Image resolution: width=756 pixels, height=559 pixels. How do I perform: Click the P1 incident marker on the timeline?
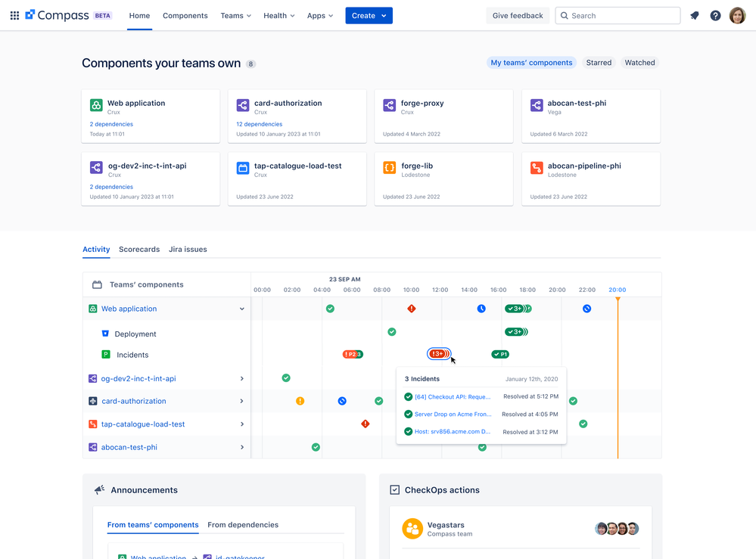tap(499, 354)
